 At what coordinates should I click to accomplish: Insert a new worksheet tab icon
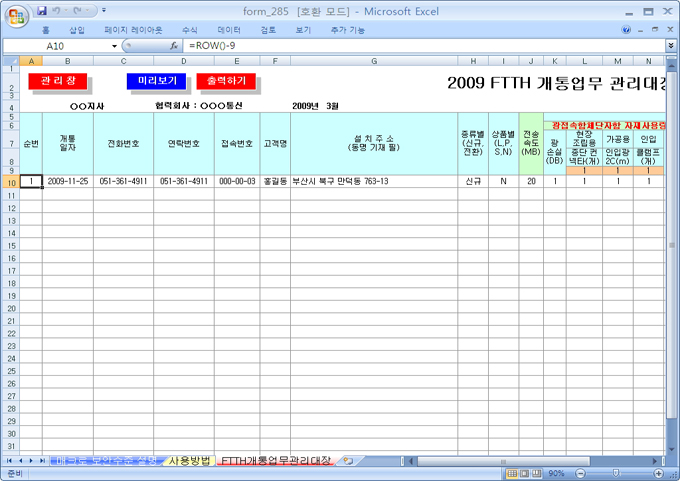[x=347, y=460]
